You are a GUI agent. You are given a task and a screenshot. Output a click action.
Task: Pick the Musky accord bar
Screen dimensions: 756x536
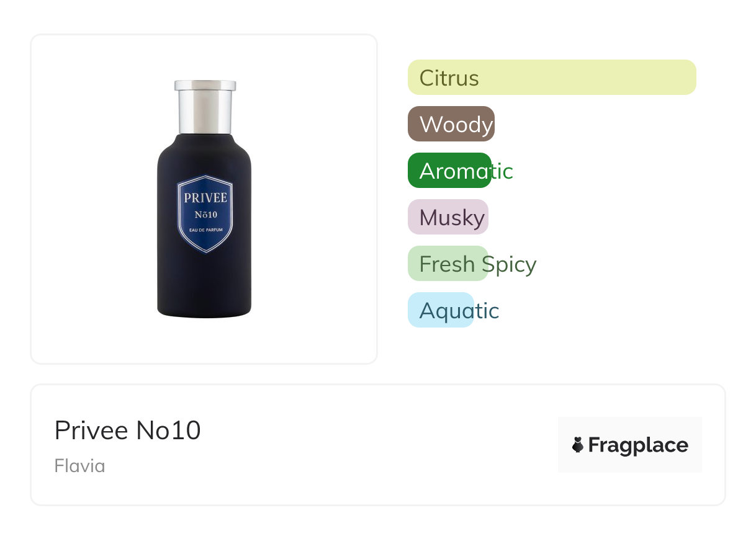pyautogui.click(x=448, y=217)
